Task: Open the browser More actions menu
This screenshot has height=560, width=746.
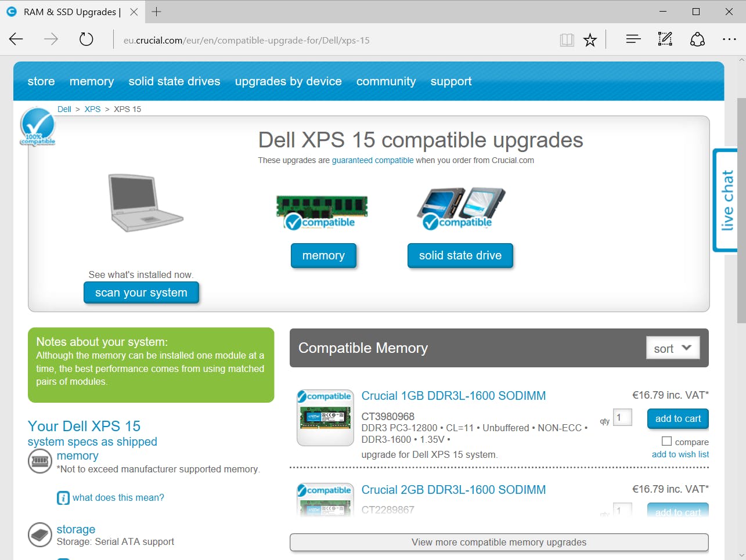Action: coord(729,39)
